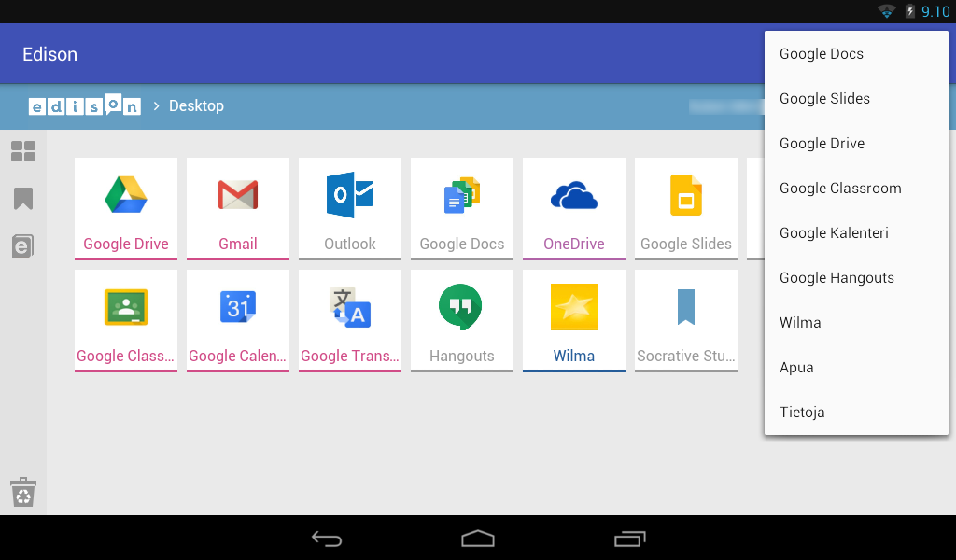Image resolution: width=956 pixels, height=560 pixels.
Task: Tap the Android recent apps button
Action: pos(630,539)
